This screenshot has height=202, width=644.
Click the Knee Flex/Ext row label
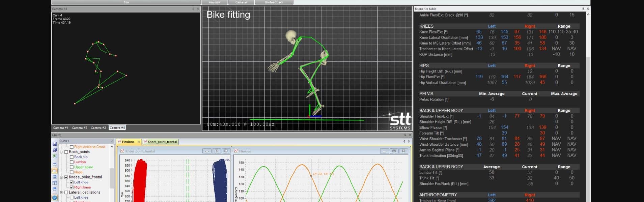point(433,32)
